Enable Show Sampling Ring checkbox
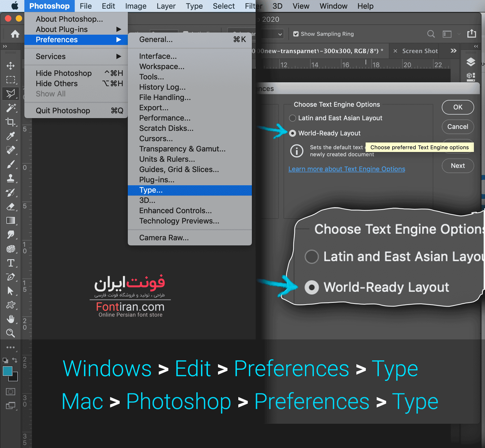485x448 pixels. tap(296, 34)
